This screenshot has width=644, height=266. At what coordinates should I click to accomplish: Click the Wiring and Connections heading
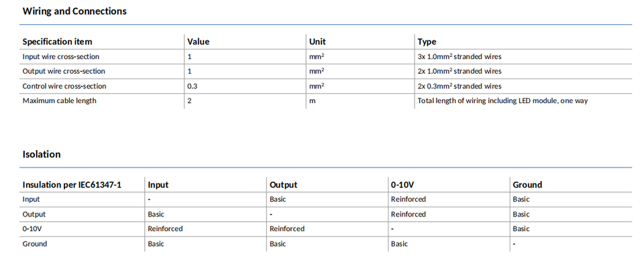click(74, 11)
